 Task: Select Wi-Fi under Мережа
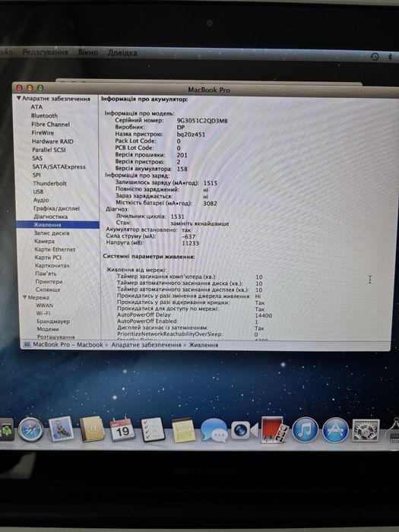pyautogui.click(x=43, y=313)
